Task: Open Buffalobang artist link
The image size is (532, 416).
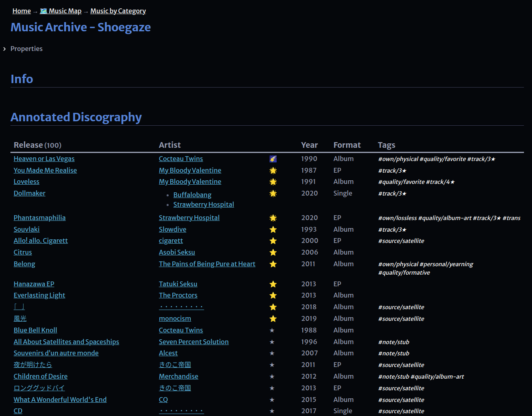Action: tap(192, 195)
